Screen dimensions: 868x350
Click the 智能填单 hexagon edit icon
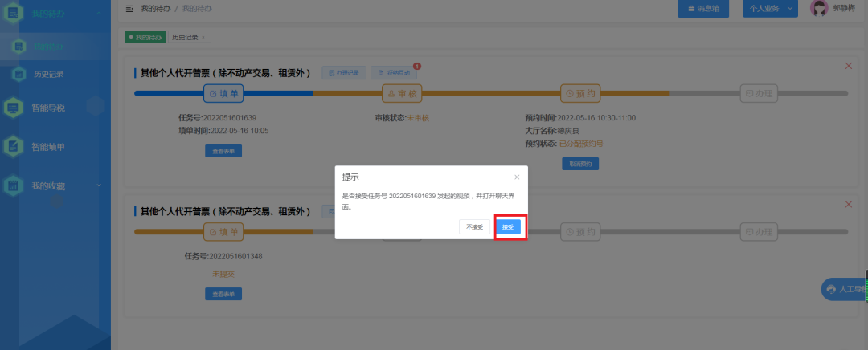coord(13,147)
